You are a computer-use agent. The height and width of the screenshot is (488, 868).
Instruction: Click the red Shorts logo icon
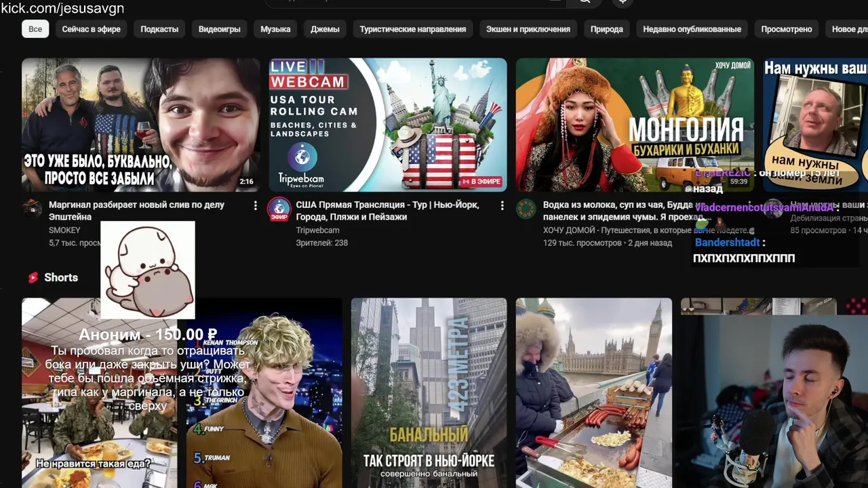[33, 278]
